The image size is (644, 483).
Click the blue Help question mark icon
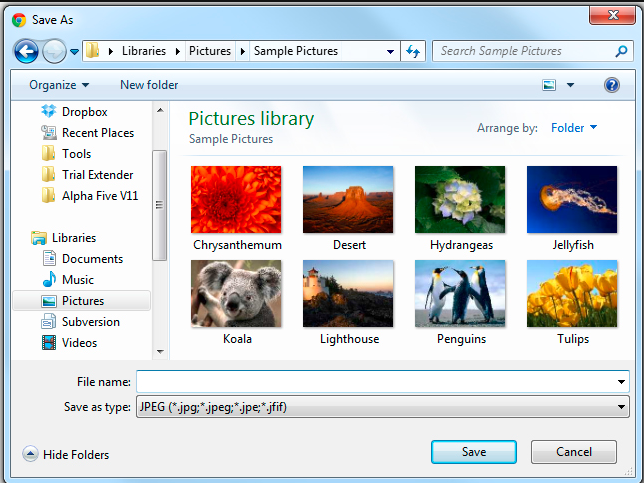tap(612, 85)
